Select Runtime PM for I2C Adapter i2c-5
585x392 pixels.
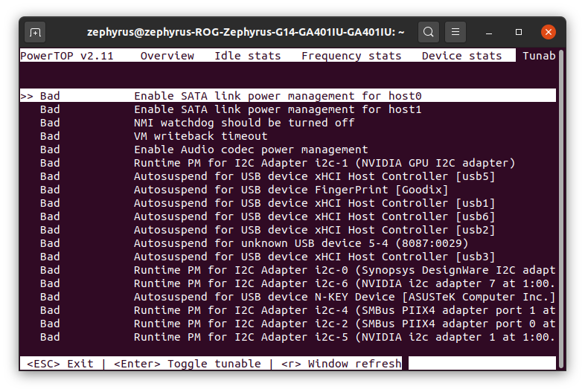(287, 338)
